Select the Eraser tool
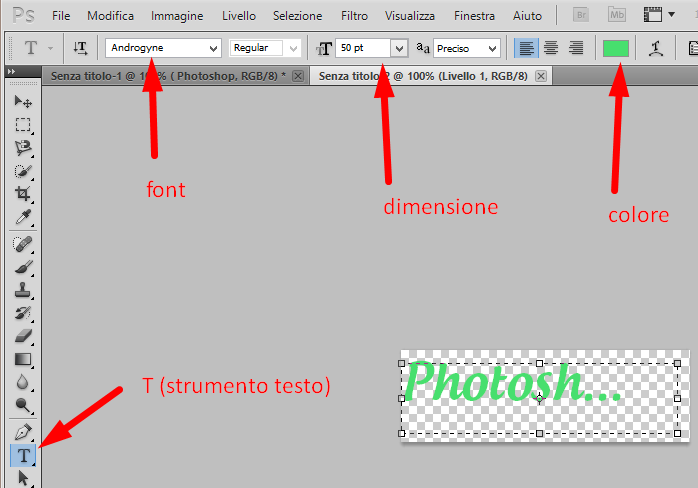698x488 pixels. tap(23, 336)
